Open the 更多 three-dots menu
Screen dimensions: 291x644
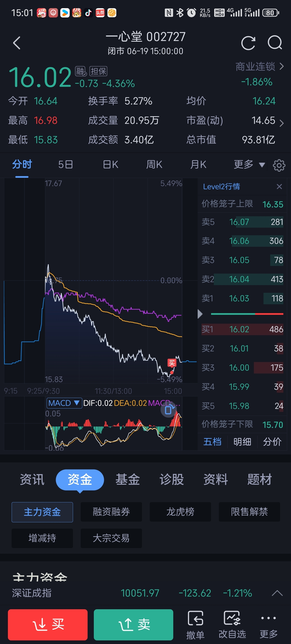269,625
